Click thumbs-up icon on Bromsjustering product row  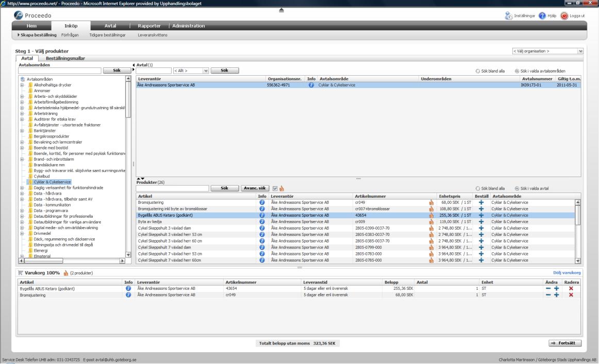point(431,203)
